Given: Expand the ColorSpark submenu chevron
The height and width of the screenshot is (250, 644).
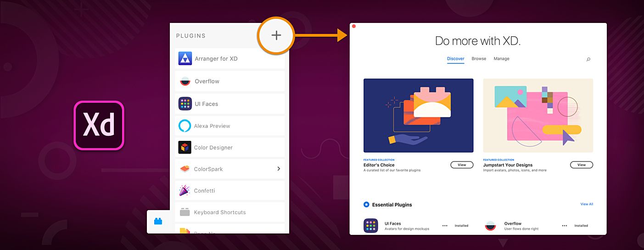Looking at the screenshot, I should [x=279, y=169].
